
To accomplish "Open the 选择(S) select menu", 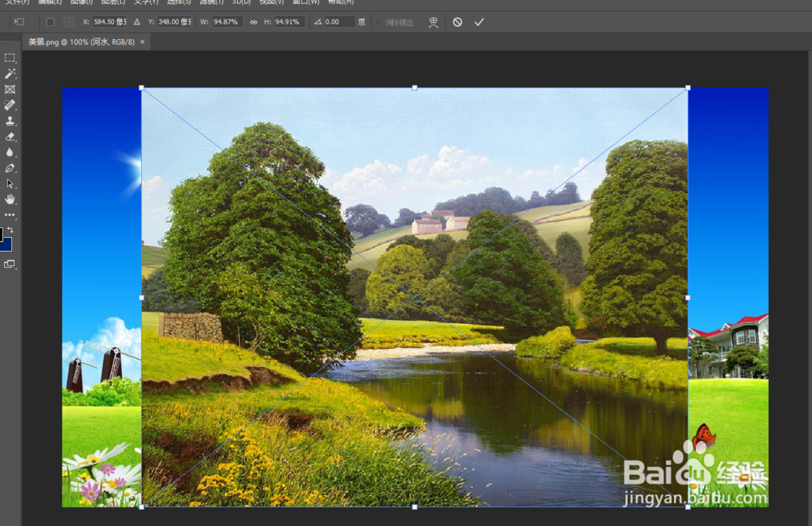I will tap(179, 2).
